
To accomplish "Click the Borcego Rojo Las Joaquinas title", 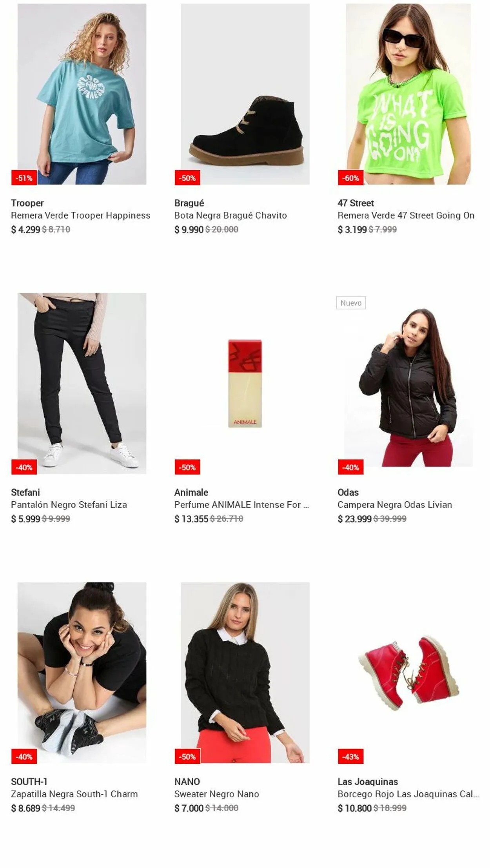I will 408,794.
